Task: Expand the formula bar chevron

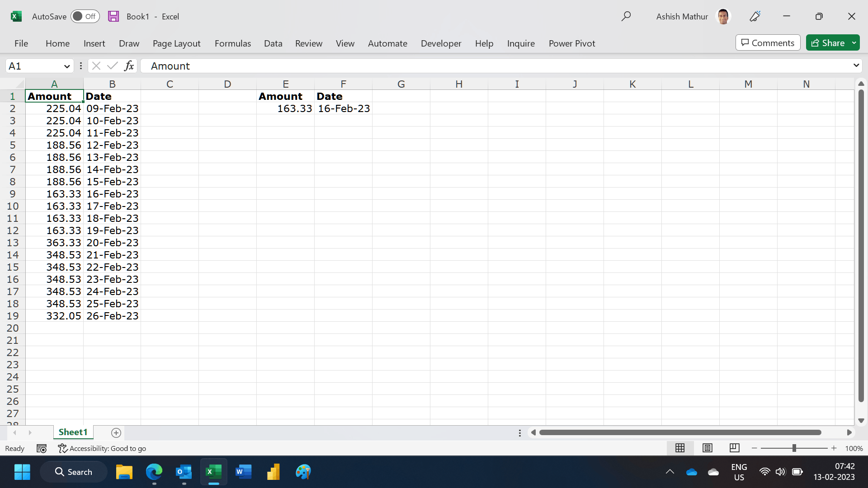Action: (x=856, y=66)
